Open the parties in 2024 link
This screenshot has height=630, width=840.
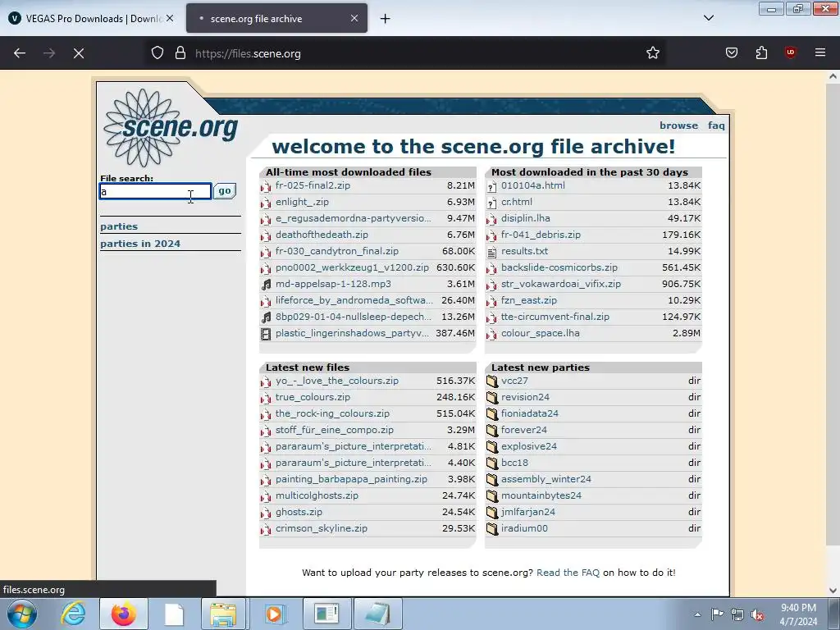click(x=140, y=244)
